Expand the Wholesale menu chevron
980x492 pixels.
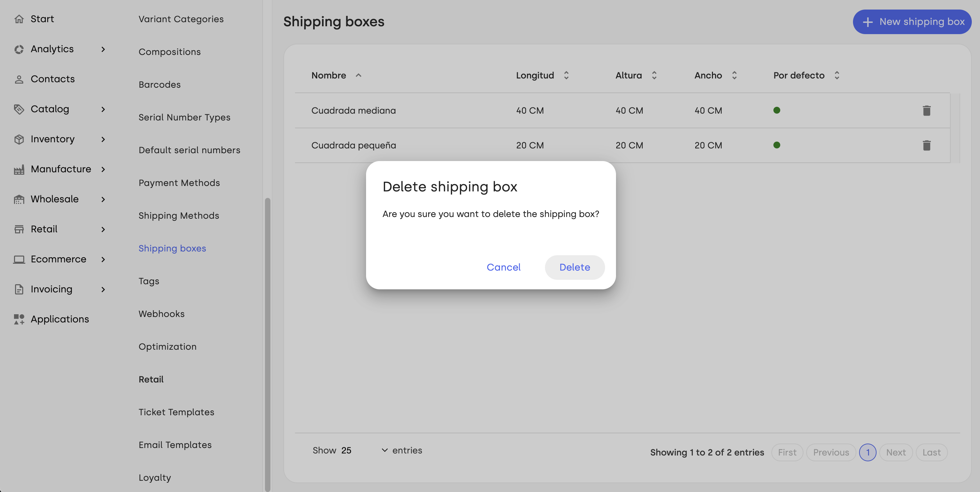click(103, 199)
